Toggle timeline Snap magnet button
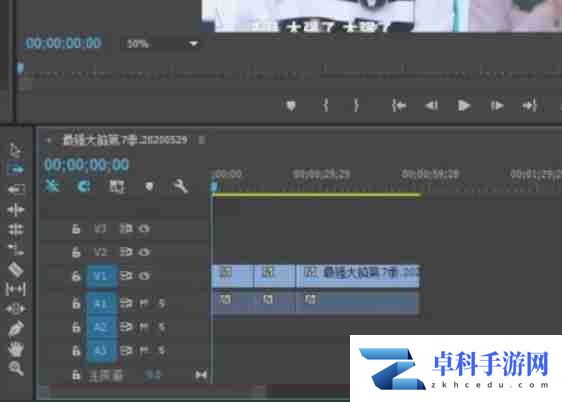 tap(84, 186)
